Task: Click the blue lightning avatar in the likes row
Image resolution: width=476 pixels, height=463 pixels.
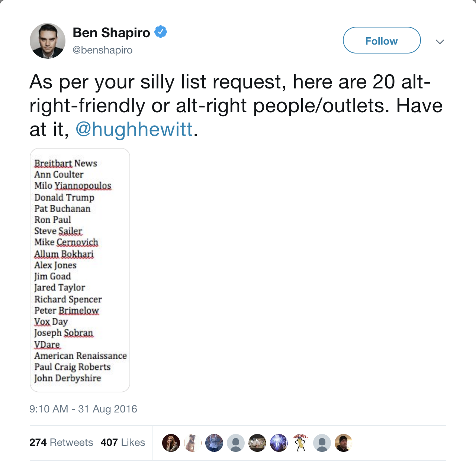Action: coord(280,443)
